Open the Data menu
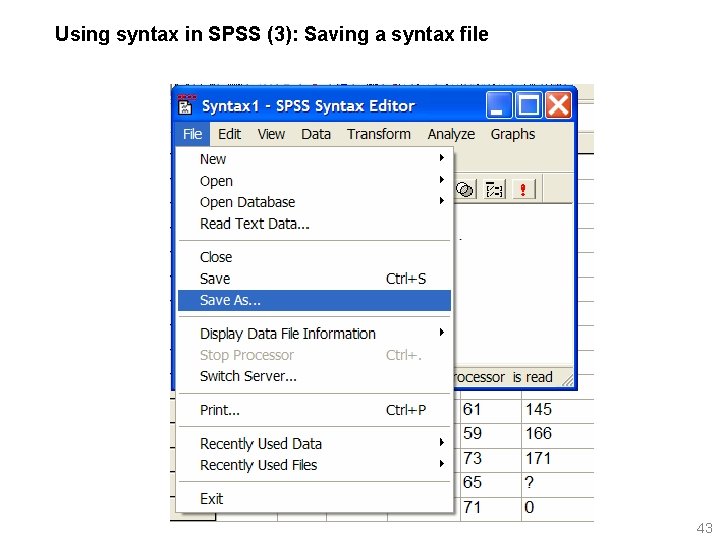The image size is (720, 540). pos(316,134)
